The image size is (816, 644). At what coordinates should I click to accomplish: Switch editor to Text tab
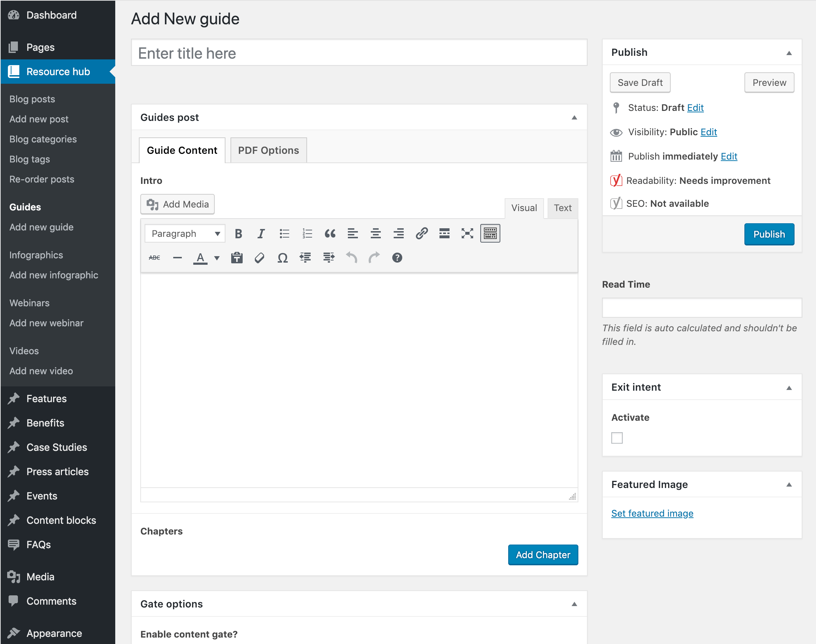pos(563,208)
